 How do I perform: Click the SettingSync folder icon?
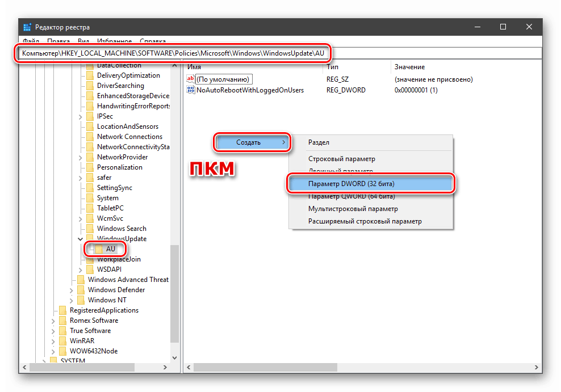pos(90,188)
